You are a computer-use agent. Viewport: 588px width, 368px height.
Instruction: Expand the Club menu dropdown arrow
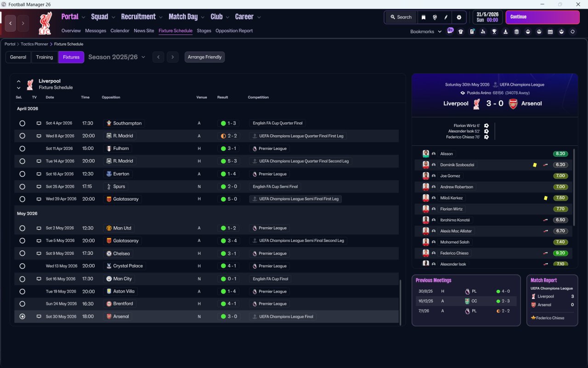(227, 17)
